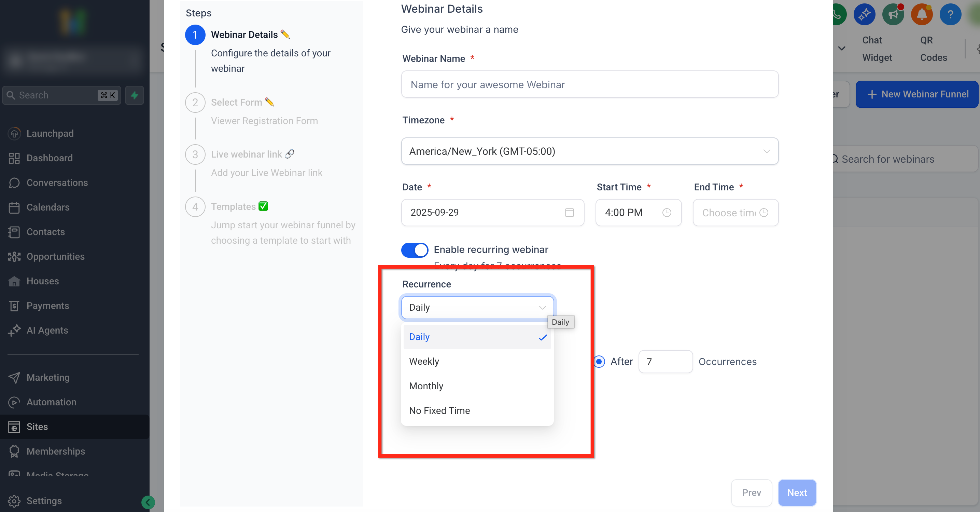Select No Fixed Time recurrence option

click(439, 410)
